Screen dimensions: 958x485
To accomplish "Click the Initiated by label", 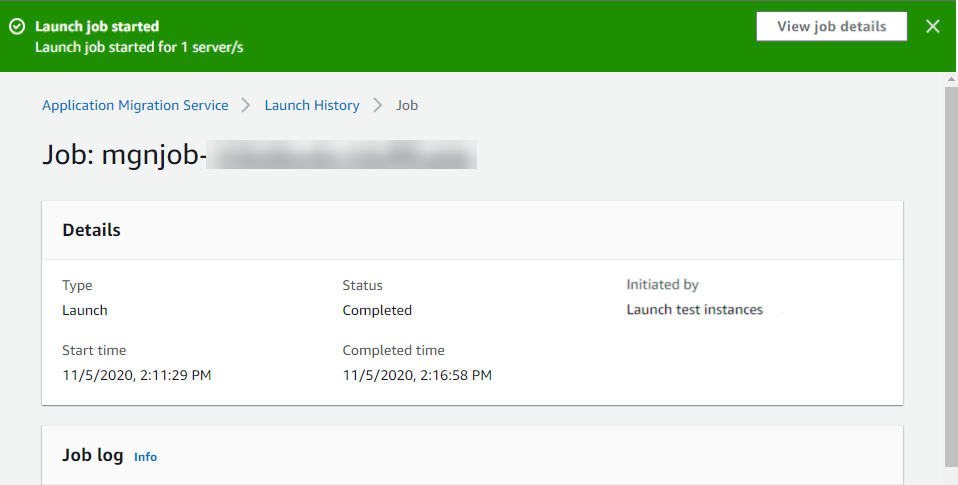I will [x=662, y=285].
